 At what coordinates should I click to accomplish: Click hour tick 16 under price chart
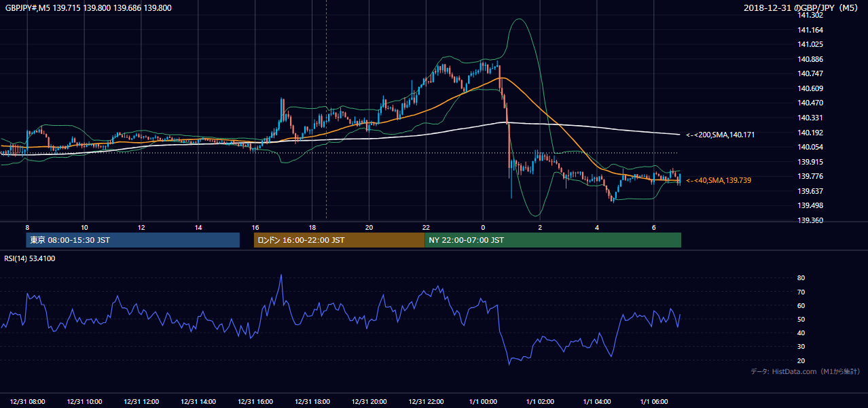pos(255,227)
